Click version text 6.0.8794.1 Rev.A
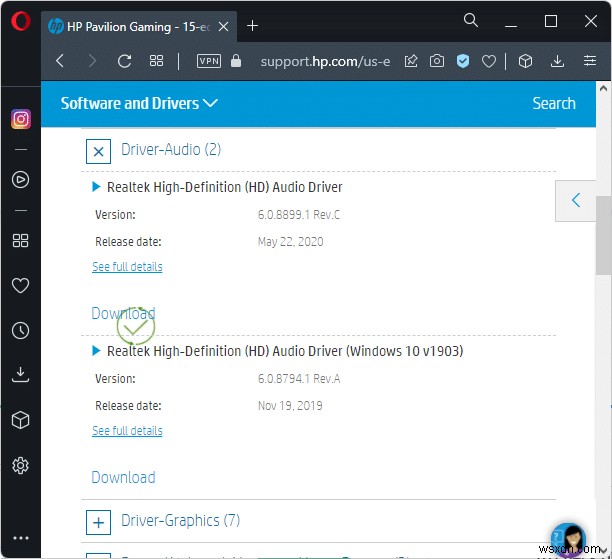 pyautogui.click(x=299, y=379)
